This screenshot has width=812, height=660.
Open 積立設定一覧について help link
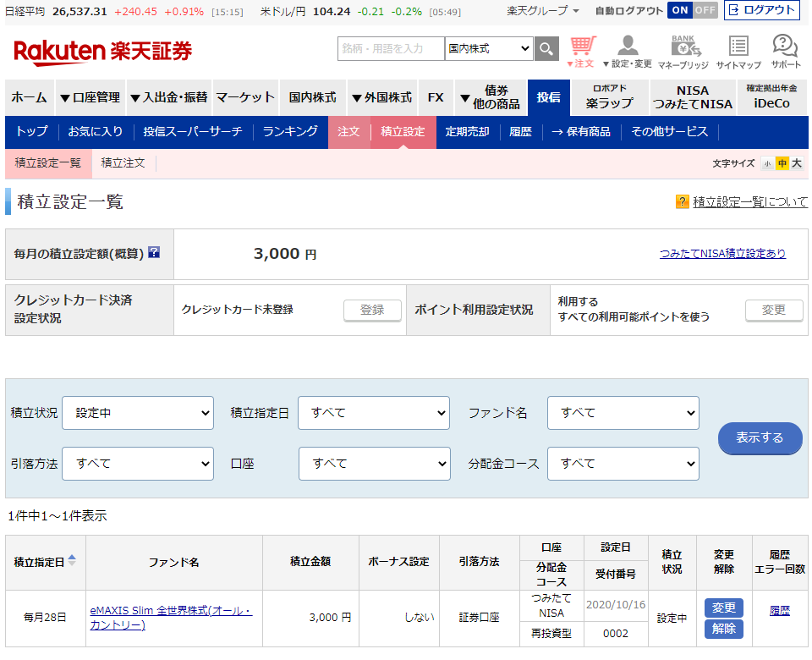click(750, 202)
